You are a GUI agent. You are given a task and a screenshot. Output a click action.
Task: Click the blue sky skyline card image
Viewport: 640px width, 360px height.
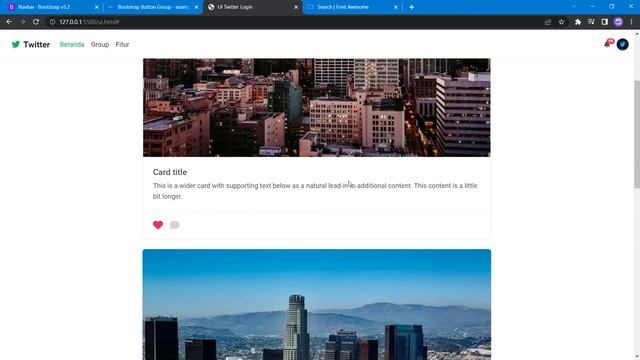[x=317, y=304]
